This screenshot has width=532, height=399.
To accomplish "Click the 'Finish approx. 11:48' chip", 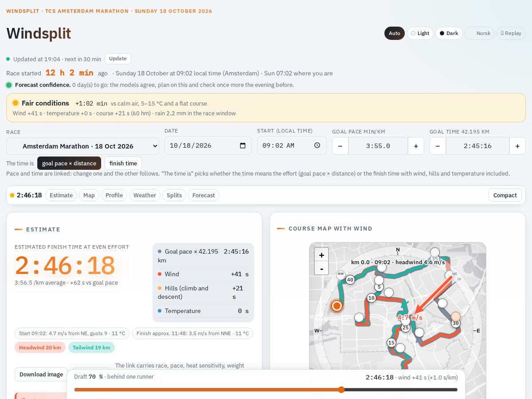I will (192, 333).
